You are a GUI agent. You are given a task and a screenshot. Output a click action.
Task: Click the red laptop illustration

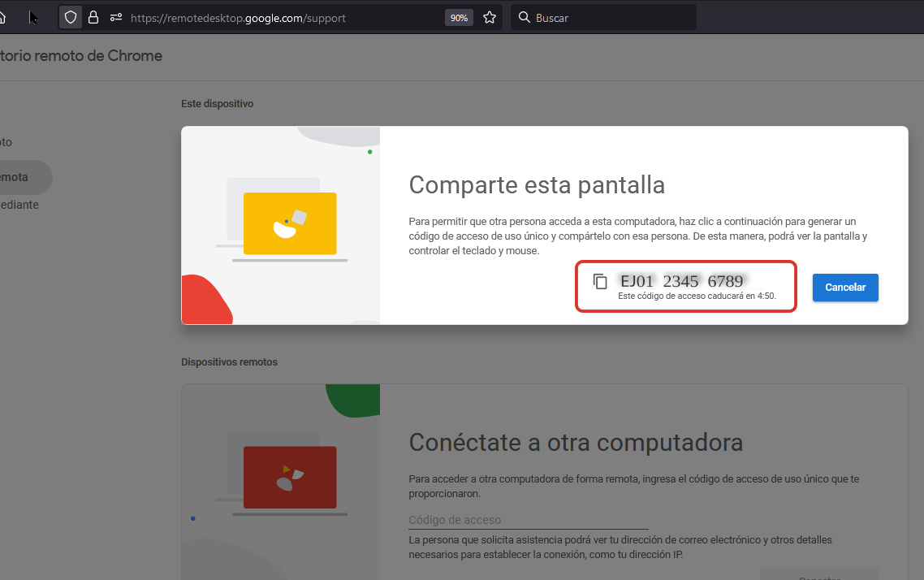click(x=289, y=477)
